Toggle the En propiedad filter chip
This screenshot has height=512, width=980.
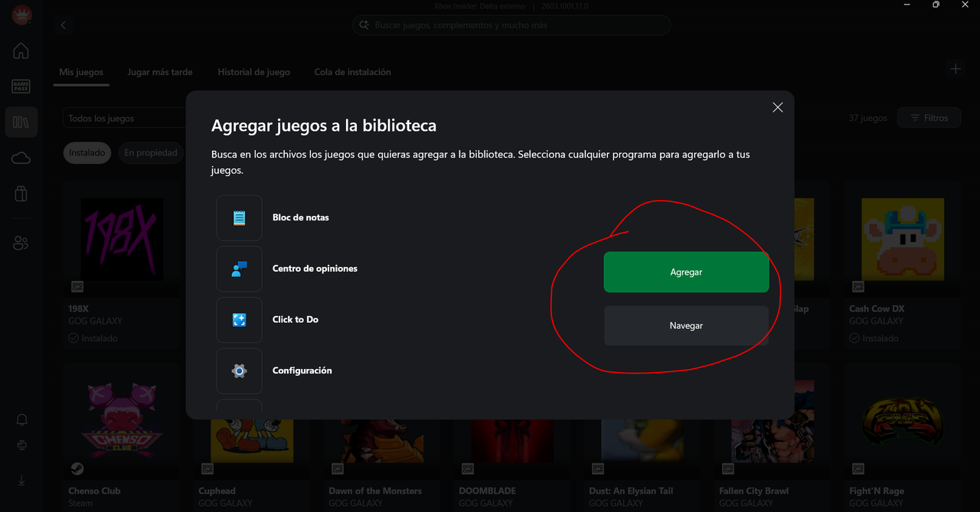pyautogui.click(x=151, y=152)
